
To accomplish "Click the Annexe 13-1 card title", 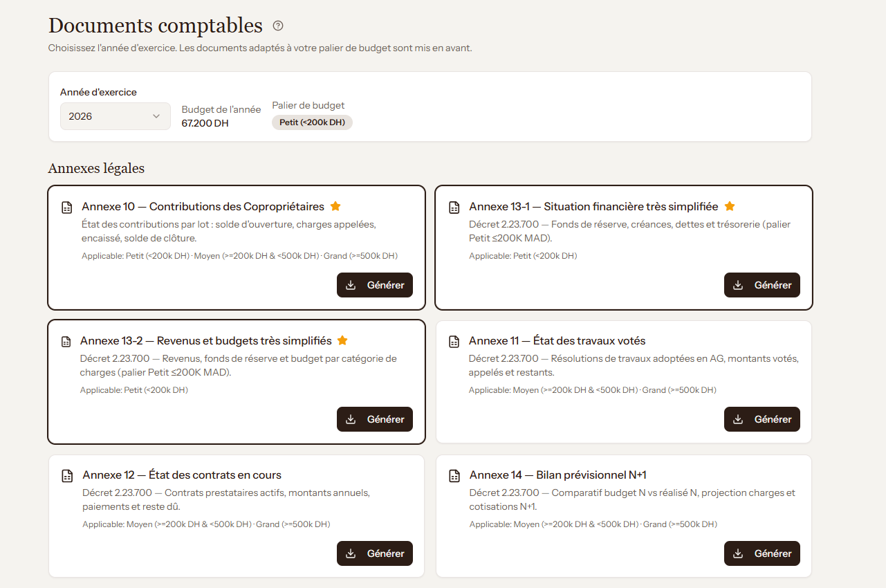I will coord(593,206).
